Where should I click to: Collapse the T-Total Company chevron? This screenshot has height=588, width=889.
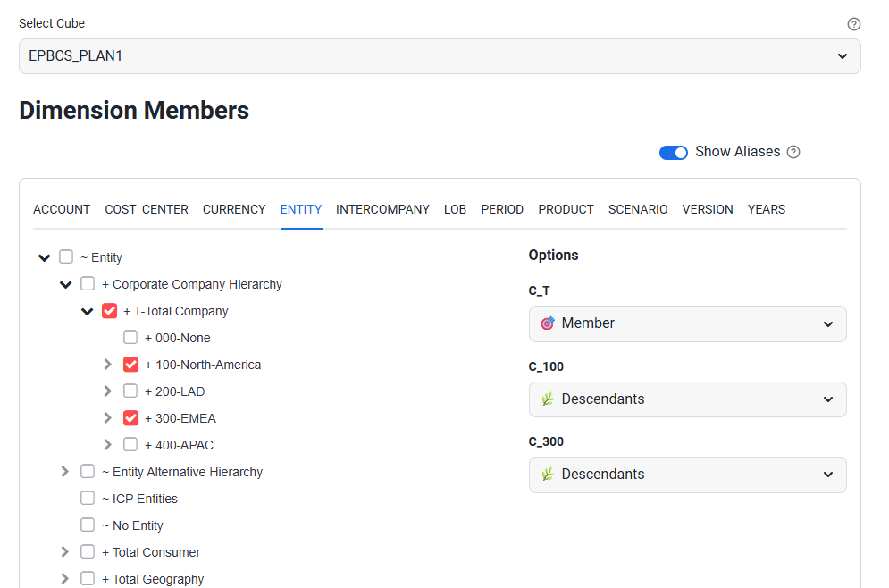coord(87,312)
